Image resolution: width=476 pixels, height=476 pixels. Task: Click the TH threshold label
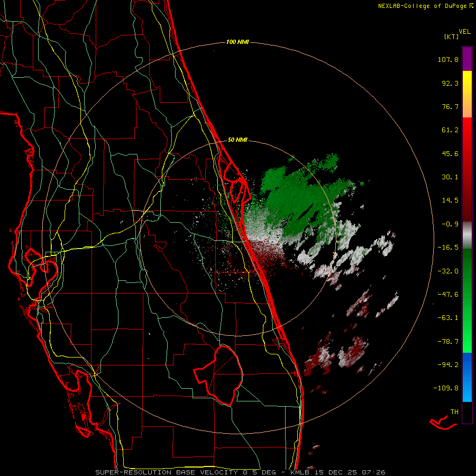[454, 412]
